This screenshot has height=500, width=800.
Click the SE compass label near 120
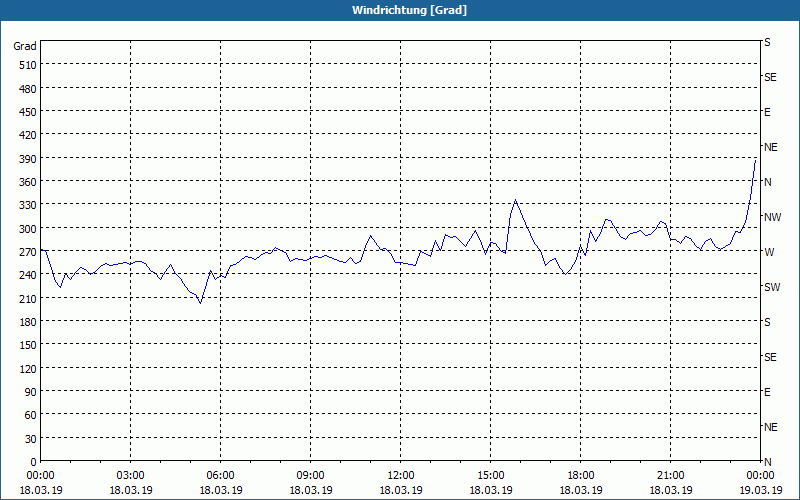pyautogui.click(x=770, y=358)
